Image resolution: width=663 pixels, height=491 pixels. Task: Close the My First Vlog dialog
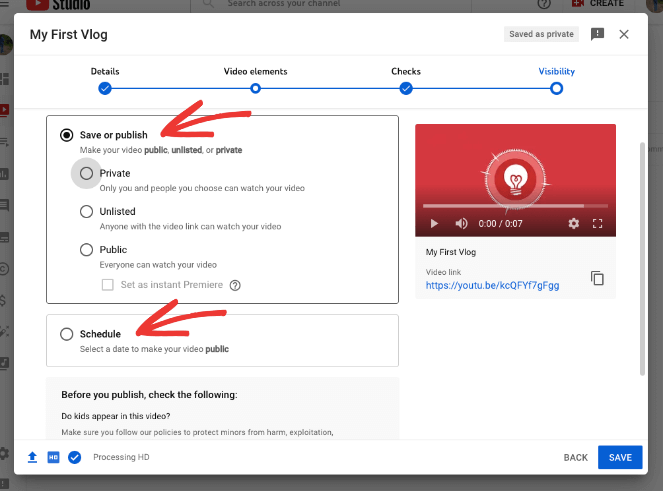(624, 34)
